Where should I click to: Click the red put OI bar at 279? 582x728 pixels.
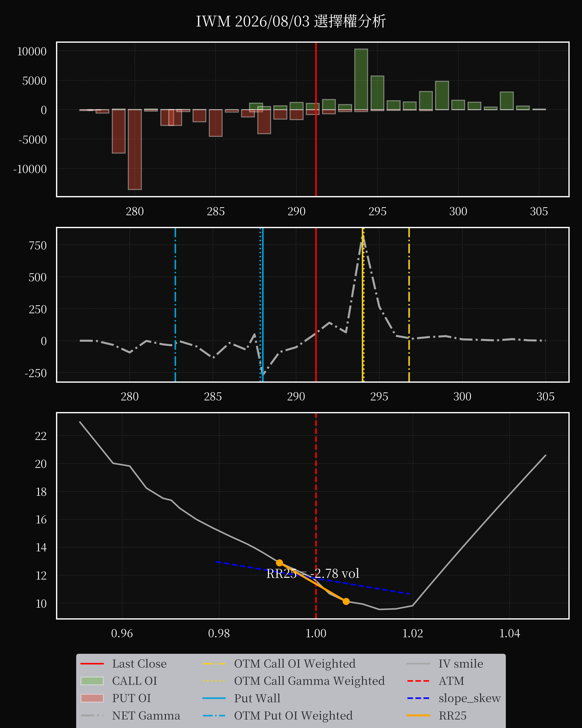click(118, 131)
